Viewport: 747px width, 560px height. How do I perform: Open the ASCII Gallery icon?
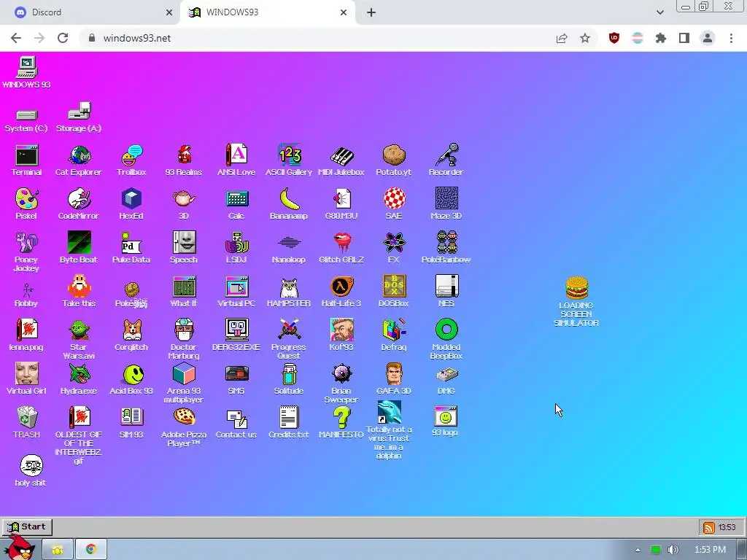click(x=289, y=160)
